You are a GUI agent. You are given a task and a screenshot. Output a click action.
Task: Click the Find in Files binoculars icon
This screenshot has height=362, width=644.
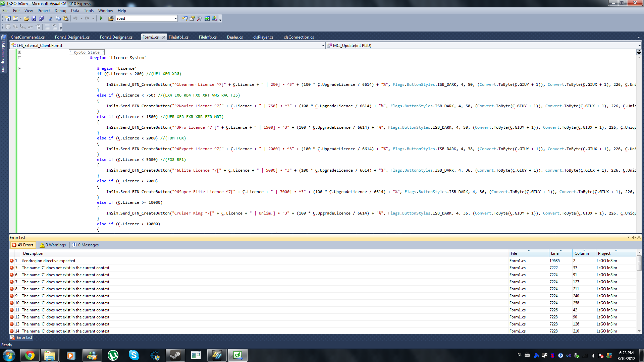[x=111, y=18]
